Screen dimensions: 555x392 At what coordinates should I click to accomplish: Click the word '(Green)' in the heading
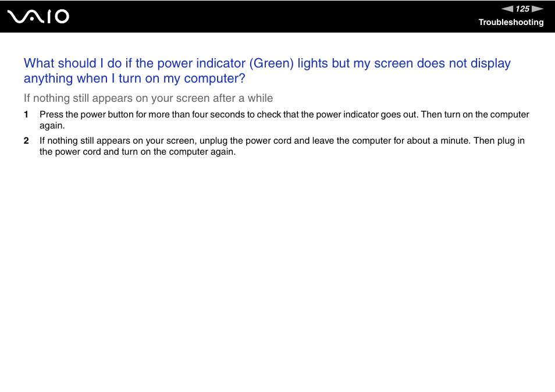pyautogui.click(x=272, y=63)
